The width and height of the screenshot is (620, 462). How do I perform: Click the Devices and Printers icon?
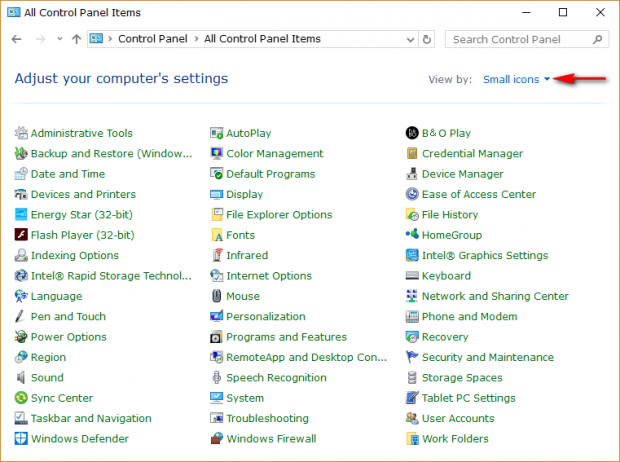pos(21,194)
